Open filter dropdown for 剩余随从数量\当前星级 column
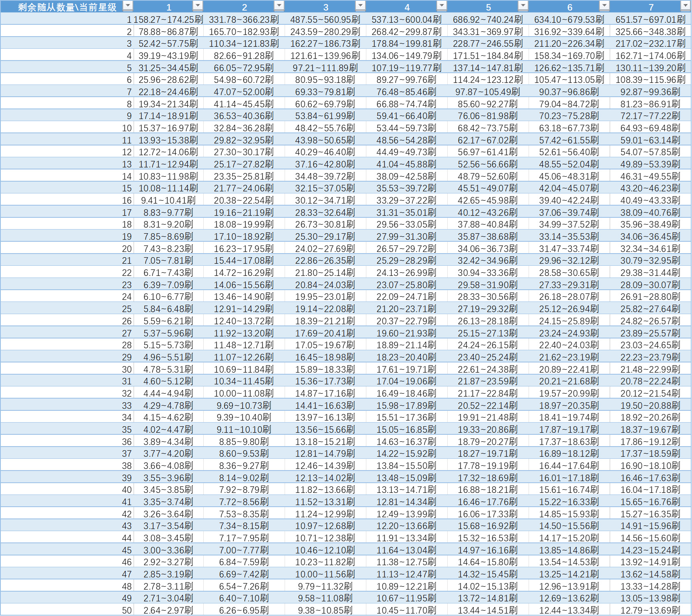This screenshot has width=692, height=616. pyautogui.click(x=128, y=6)
